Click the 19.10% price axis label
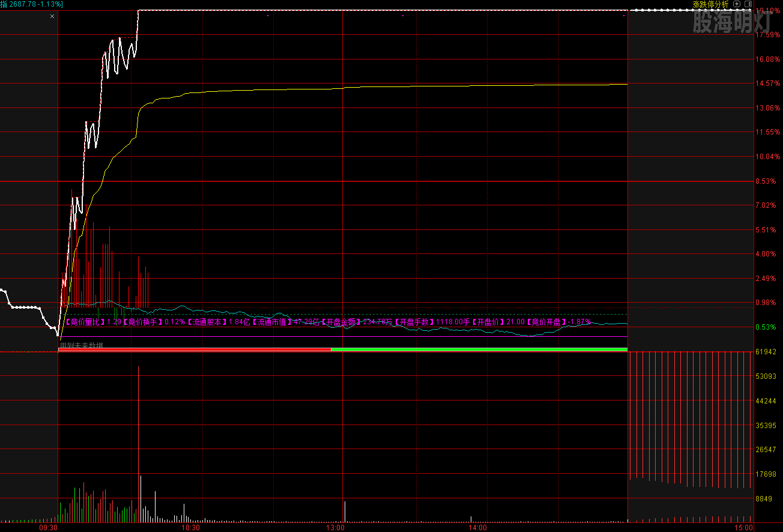The width and height of the screenshot is (783, 532). 768,11
